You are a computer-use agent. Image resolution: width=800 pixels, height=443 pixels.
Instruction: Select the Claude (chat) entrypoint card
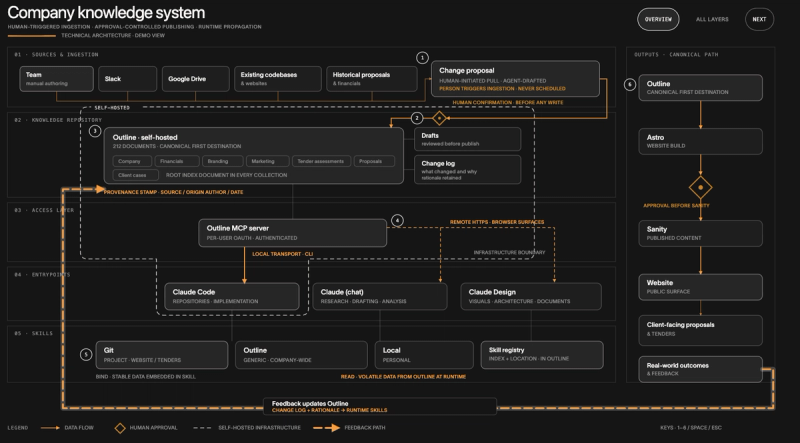(x=380, y=297)
